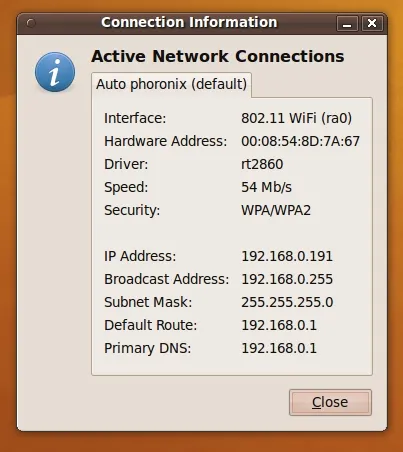The width and height of the screenshot is (403, 452).
Task: Click the Broadcast Address: label
Action: tap(167, 279)
